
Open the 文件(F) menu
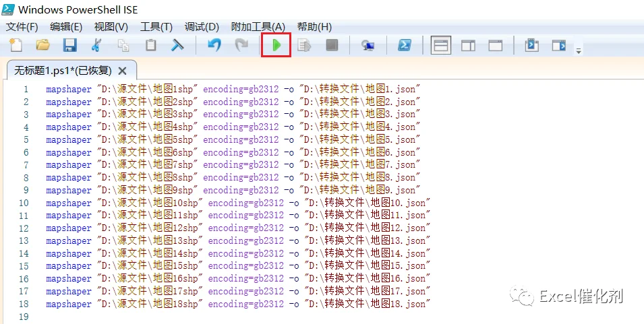[x=22, y=27]
